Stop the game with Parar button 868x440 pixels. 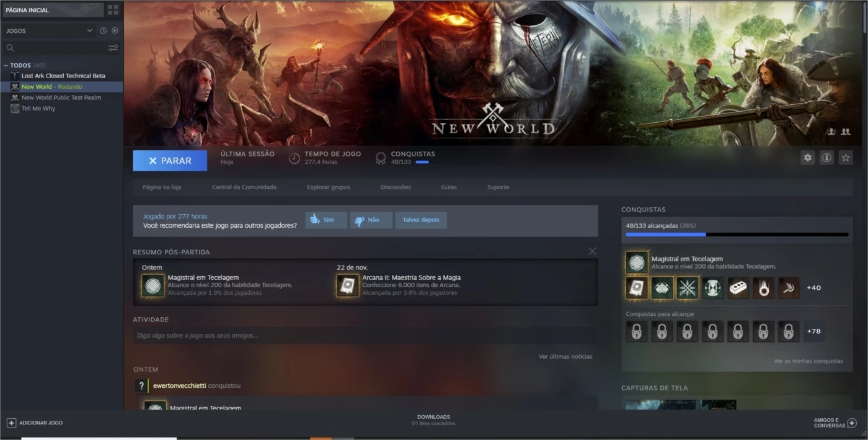170,161
